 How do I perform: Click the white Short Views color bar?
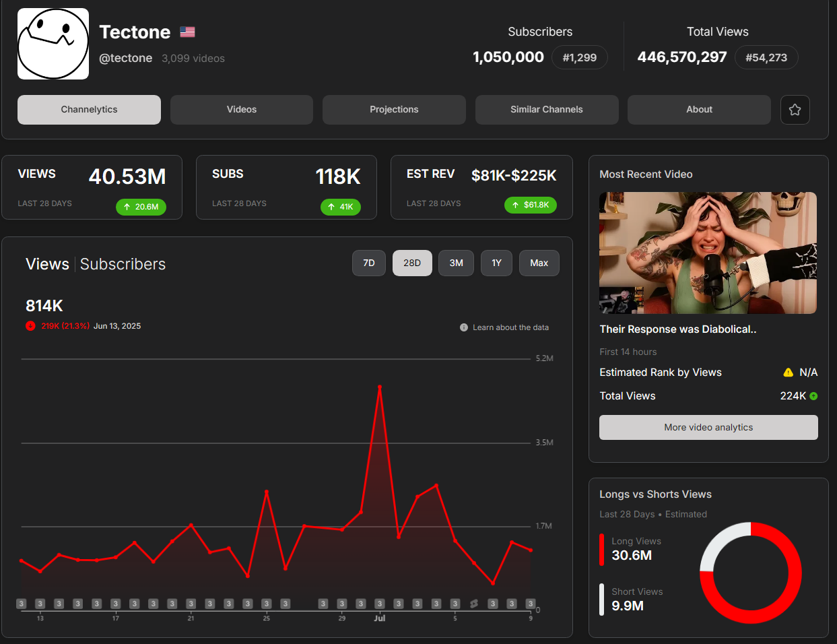(602, 600)
